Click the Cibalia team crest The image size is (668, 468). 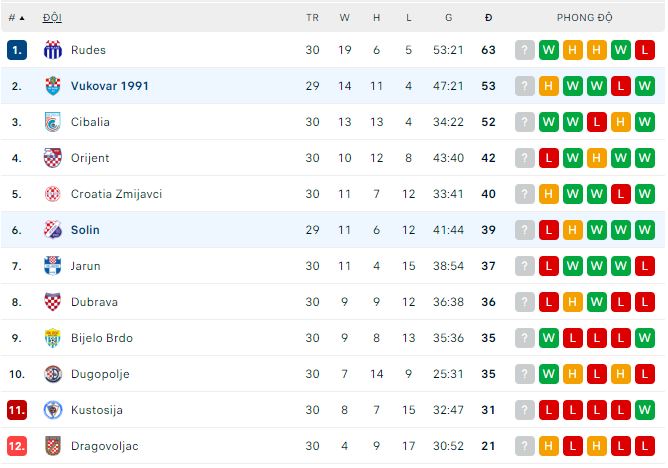(53, 122)
